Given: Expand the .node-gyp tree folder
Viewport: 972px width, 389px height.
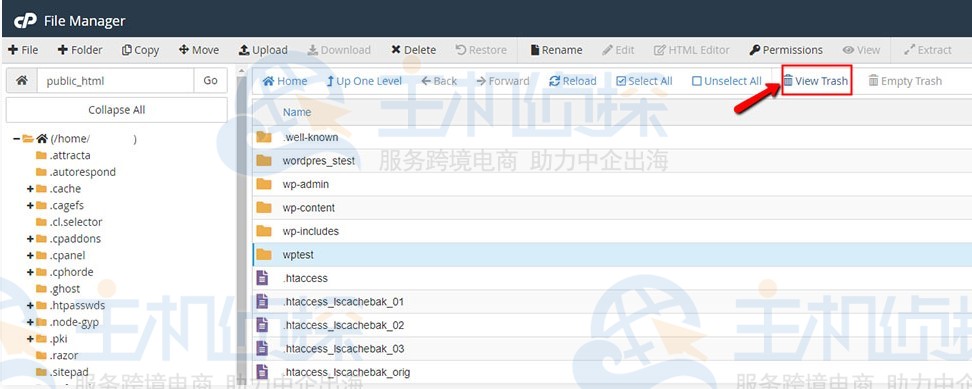Looking at the screenshot, I should click(x=30, y=322).
